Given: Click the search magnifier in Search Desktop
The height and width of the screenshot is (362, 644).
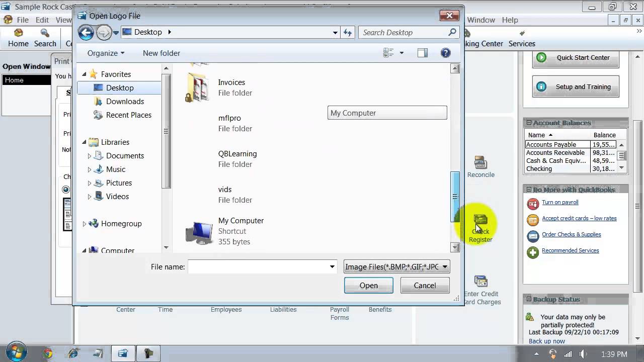Looking at the screenshot, I should pyautogui.click(x=452, y=32).
